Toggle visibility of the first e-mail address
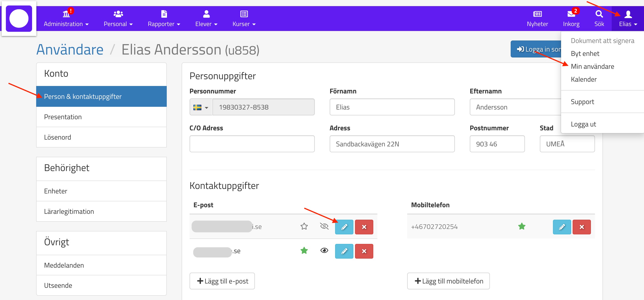This screenshot has width=644, height=300. coord(324,226)
